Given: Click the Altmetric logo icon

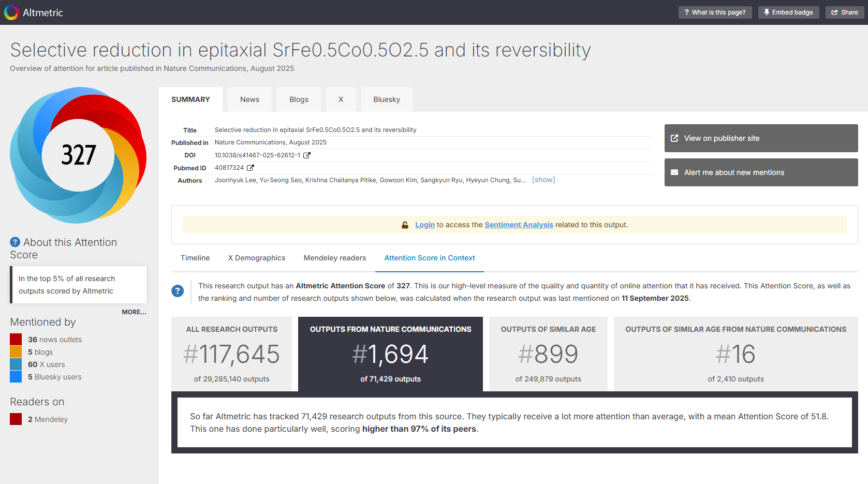Looking at the screenshot, I should pos(11,12).
